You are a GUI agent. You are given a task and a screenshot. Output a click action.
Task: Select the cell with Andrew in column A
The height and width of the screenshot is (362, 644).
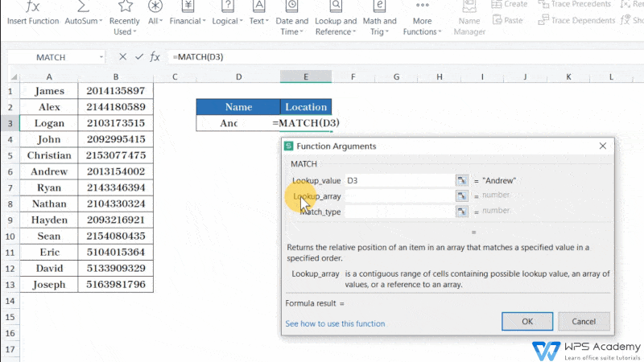pos(49,171)
